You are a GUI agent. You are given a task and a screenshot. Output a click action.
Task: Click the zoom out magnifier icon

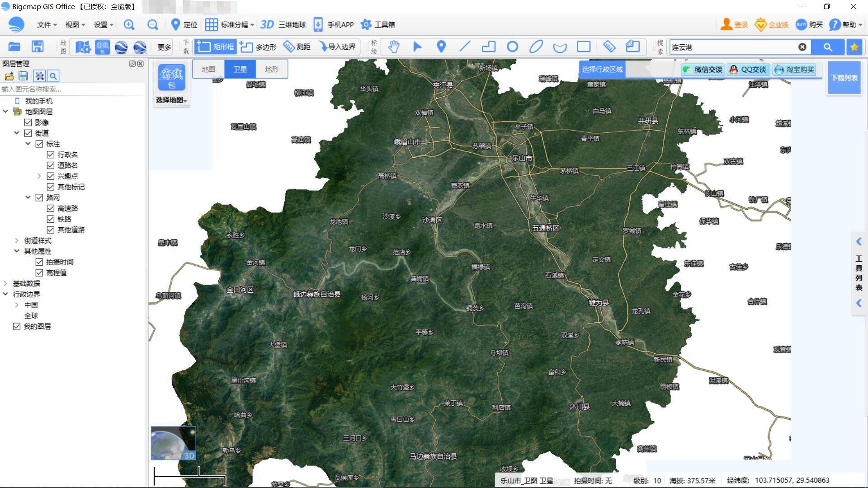153,25
